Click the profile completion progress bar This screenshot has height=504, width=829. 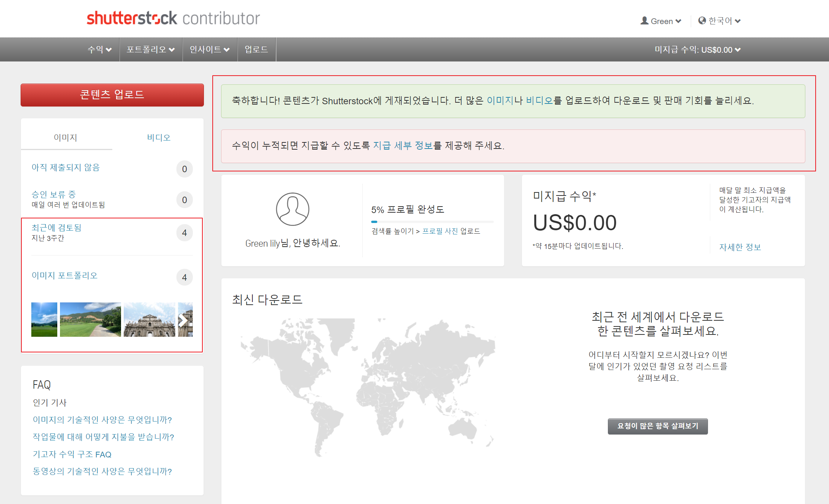(432, 221)
